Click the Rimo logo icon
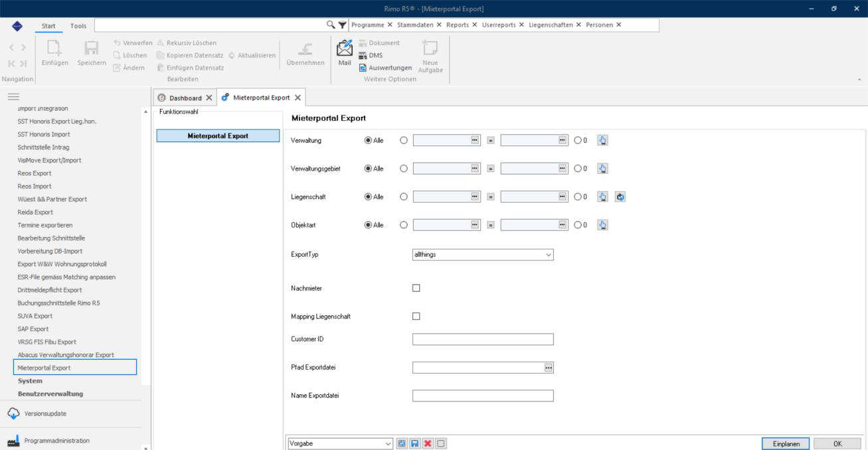This screenshot has width=868, height=450. click(17, 25)
